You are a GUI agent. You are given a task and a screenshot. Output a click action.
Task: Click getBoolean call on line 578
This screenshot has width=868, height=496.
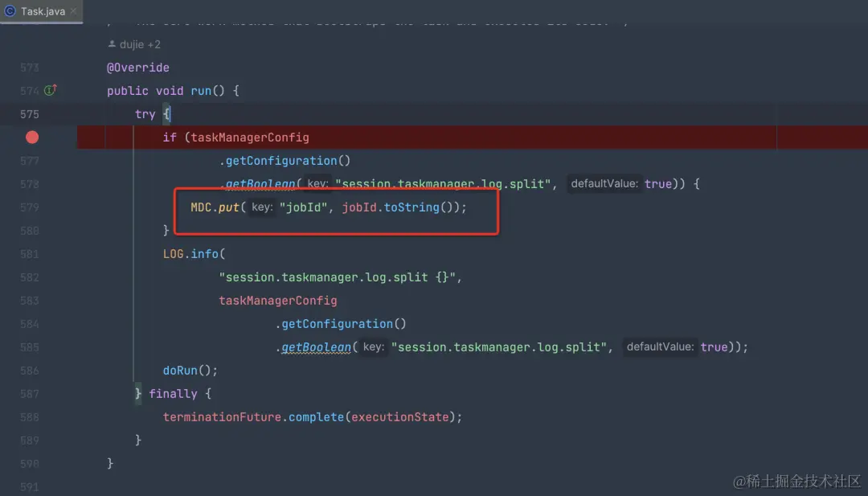pyautogui.click(x=260, y=184)
